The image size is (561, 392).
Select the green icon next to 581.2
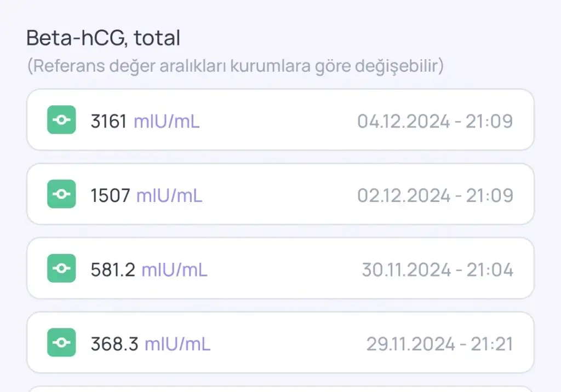pos(61,269)
